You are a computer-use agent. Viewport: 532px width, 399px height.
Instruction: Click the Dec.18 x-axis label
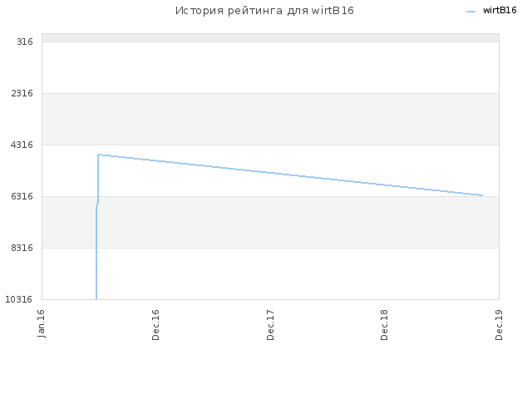384,325
